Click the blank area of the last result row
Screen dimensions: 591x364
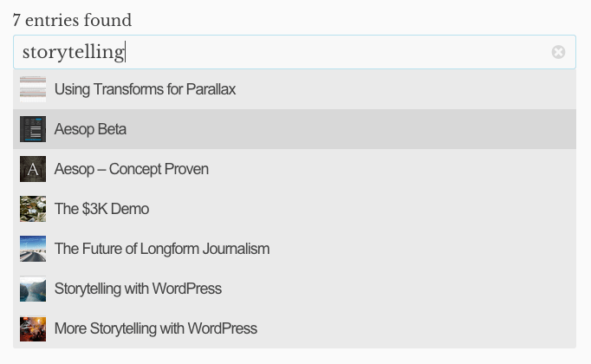(x=414, y=328)
